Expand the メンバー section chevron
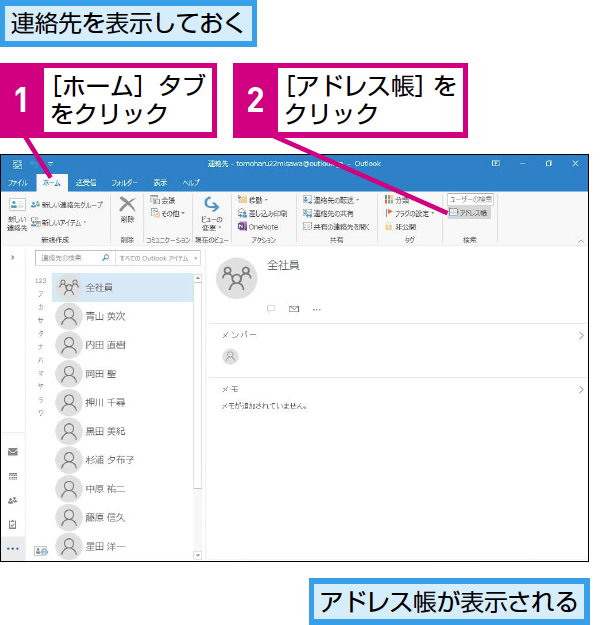 [581, 336]
